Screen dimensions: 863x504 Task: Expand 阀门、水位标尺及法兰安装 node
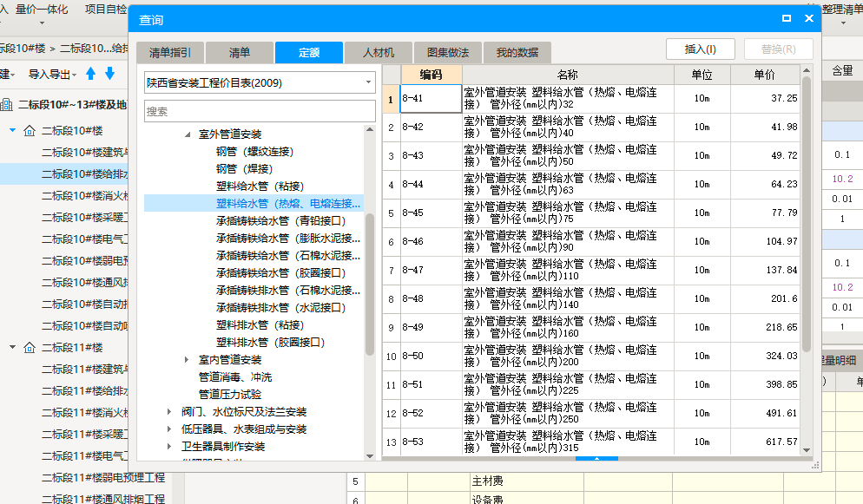coord(169,411)
